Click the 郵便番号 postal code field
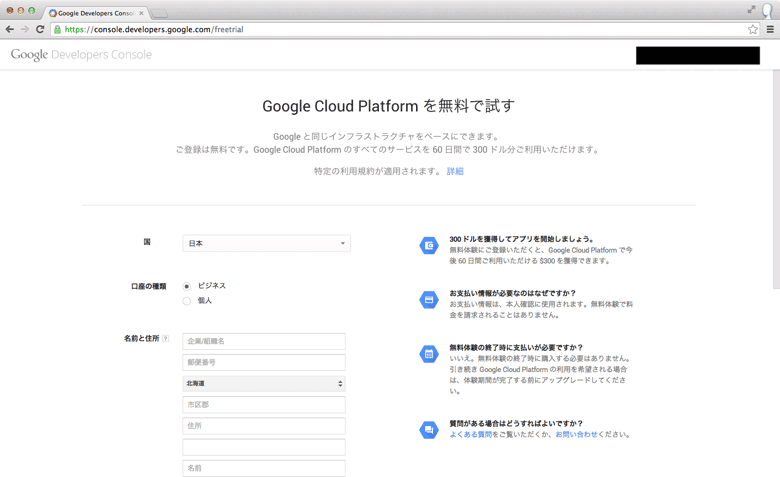Viewport: 780px width, 477px height. pos(264,362)
